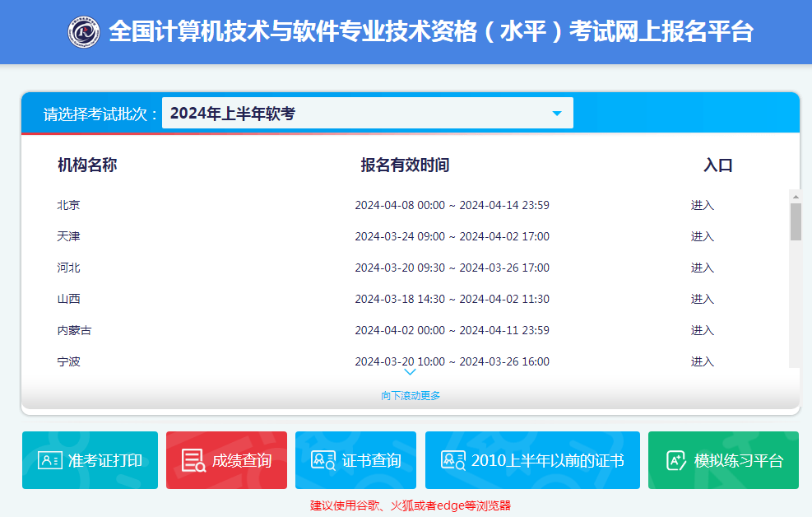Click the 向下滚动更多 link
This screenshot has height=517, width=812.
coord(411,396)
